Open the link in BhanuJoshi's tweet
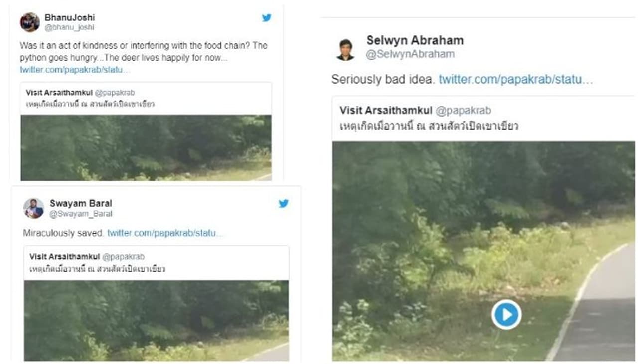Screen dimensions: 638x364 click(75, 69)
